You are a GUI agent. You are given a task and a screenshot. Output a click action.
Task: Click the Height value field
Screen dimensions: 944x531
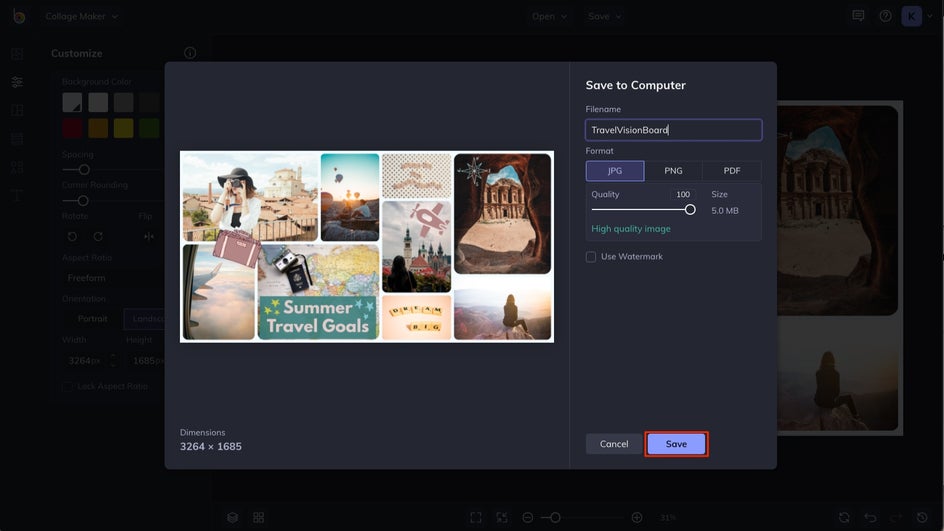(147, 361)
